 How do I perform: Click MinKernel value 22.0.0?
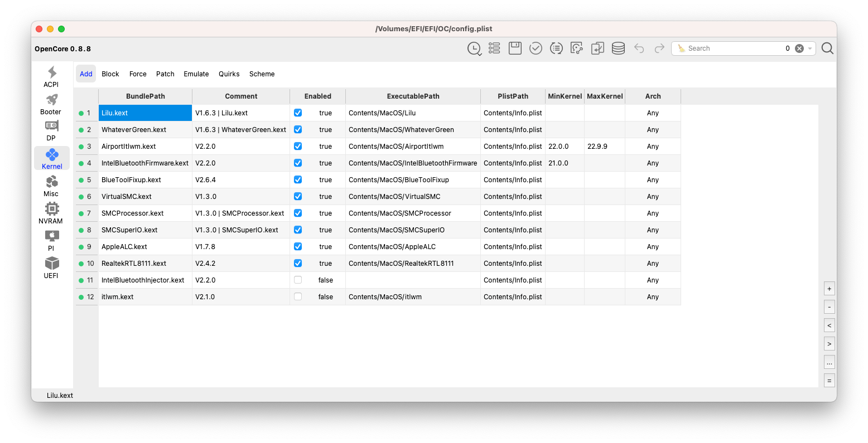pos(565,146)
